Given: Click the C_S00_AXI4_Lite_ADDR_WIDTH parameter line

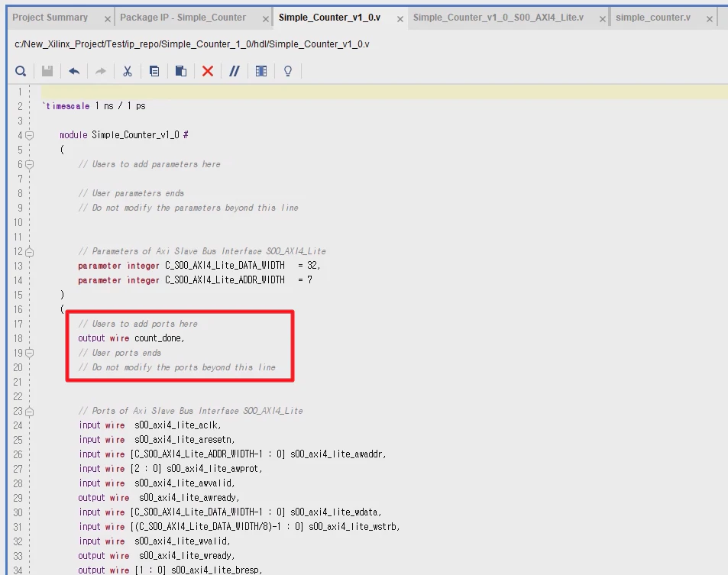Looking at the screenshot, I should click(x=195, y=279).
